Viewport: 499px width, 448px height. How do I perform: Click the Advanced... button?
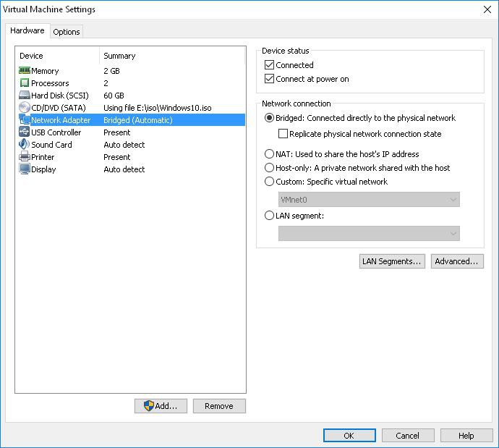coord(457,261)
